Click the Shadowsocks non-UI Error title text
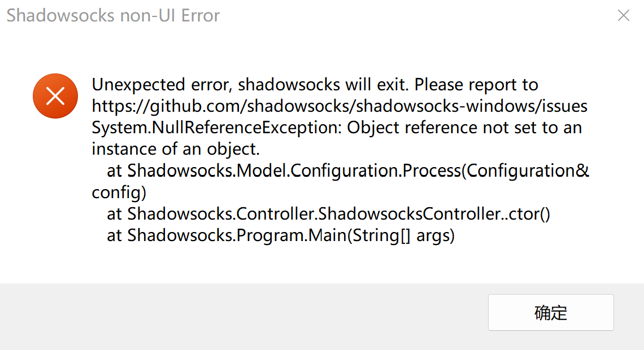The height and width of the screenshot is (350, 644). (x=112, y=15)
